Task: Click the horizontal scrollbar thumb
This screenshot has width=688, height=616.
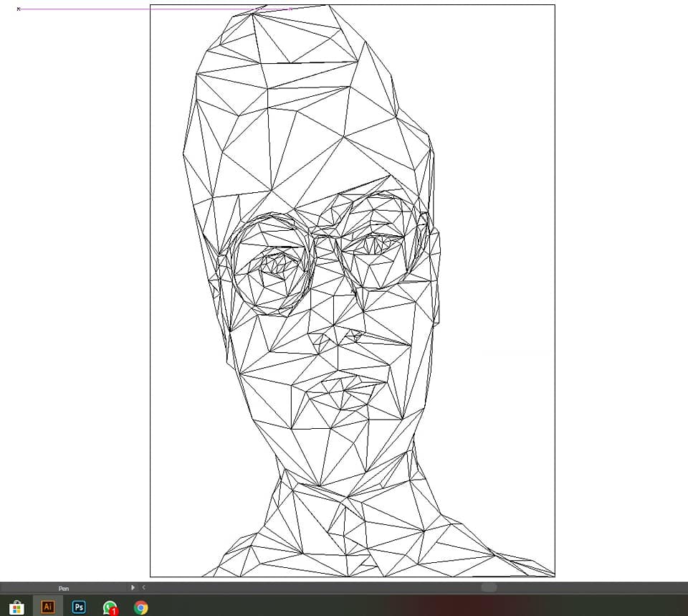Action: (489, 587)
